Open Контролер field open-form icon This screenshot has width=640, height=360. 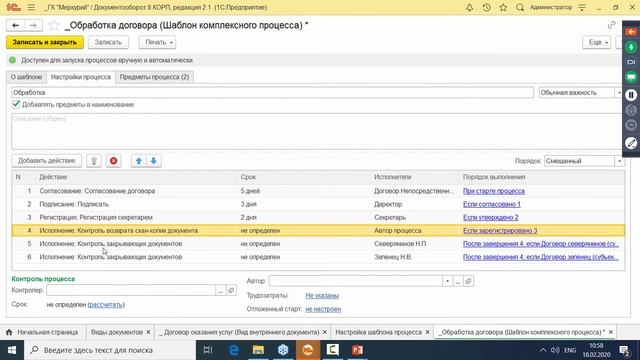pyautogui.click(x=231, y=290)
